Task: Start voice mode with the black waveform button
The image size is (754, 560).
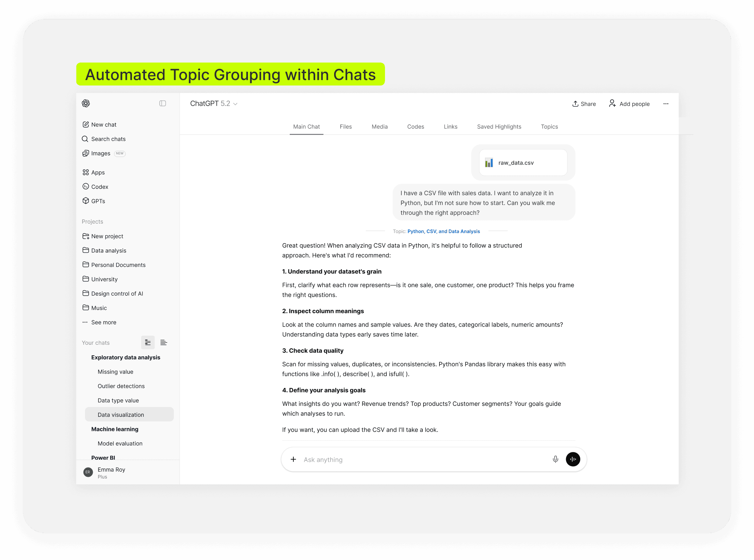Action: click(x=573, y=459)
